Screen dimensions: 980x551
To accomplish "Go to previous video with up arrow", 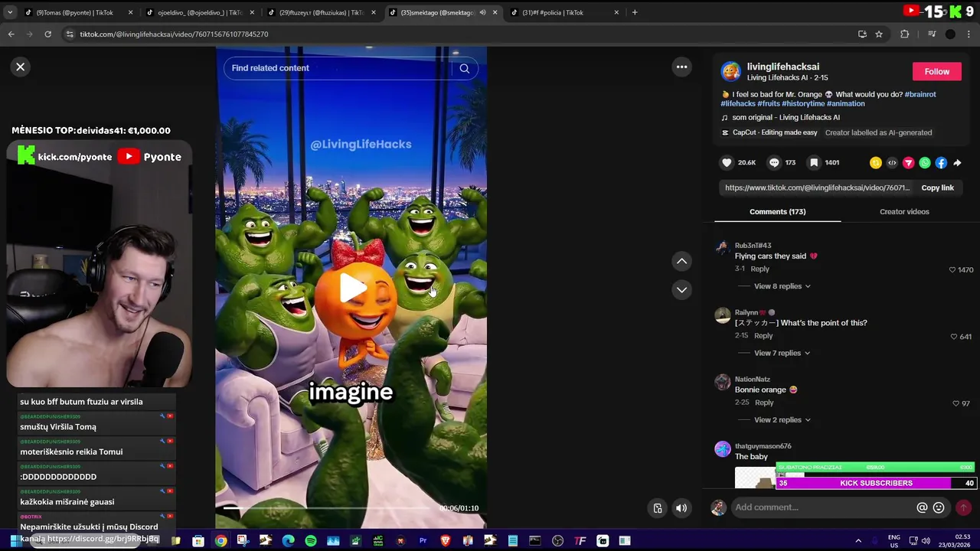I will click(x=681, y=261).
